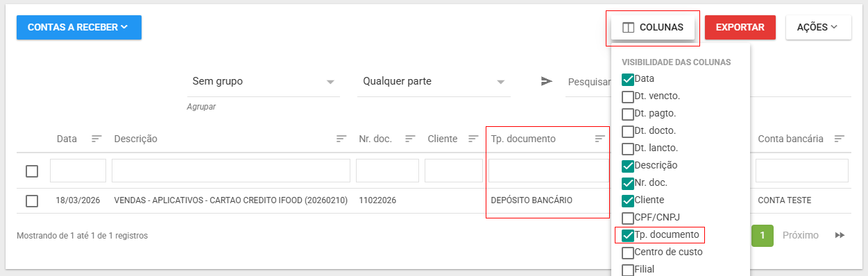Sort by the Conta bancária column icon

click(x=840, y=139)
